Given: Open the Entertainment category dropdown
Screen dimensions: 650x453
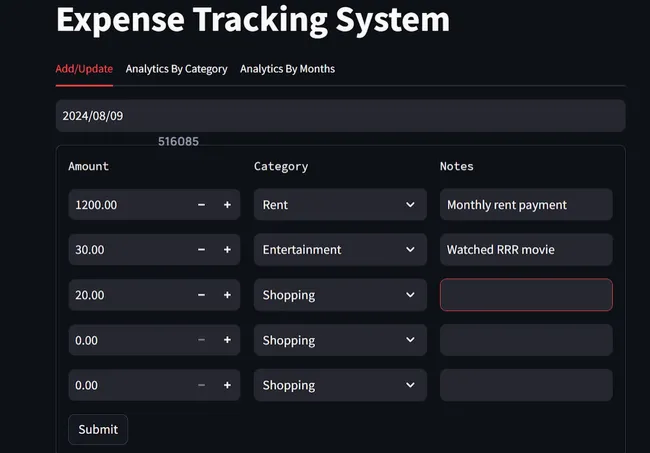Looking at the screenshot, I should pos(340,250).
